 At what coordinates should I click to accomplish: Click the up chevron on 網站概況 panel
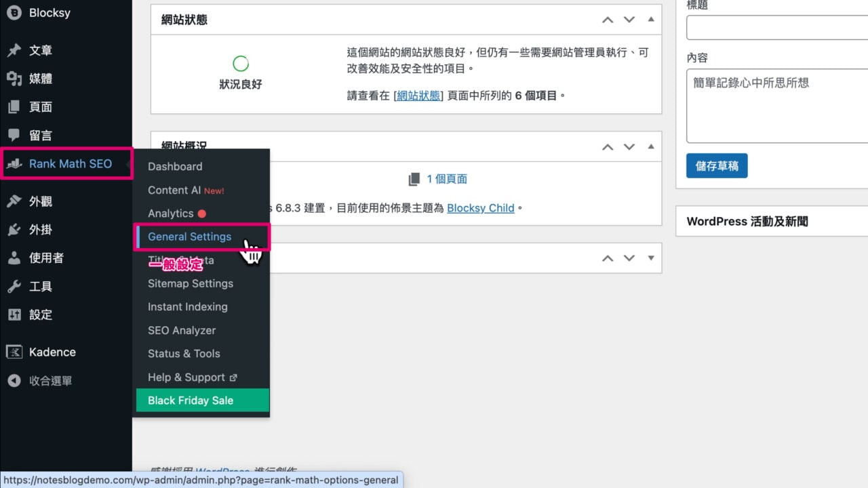click(608, 146)
